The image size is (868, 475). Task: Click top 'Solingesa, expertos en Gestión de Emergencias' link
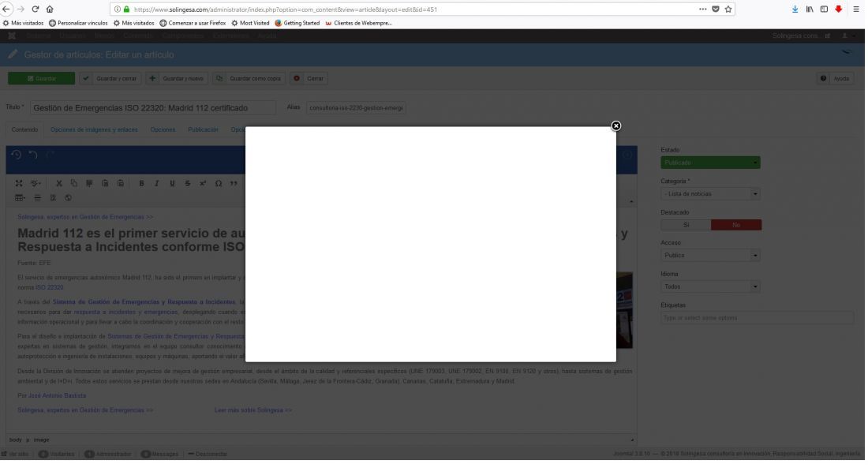coord(85,217)
